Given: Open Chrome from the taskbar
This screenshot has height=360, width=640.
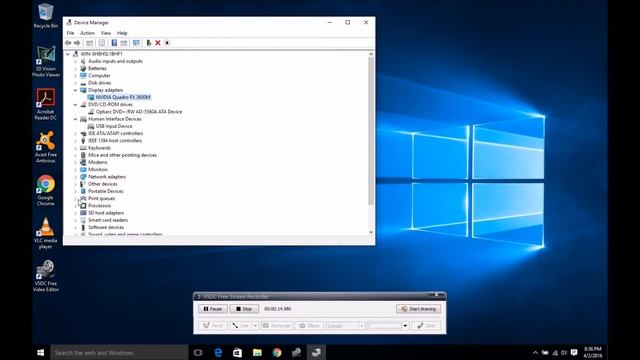Looking at the screenshot, I should [x=277, y=353].
